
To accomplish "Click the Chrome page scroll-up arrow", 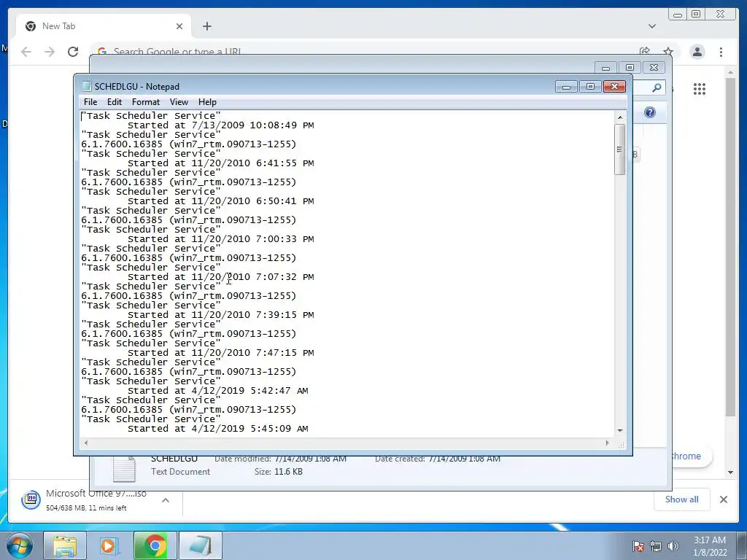I will [730, 73].
